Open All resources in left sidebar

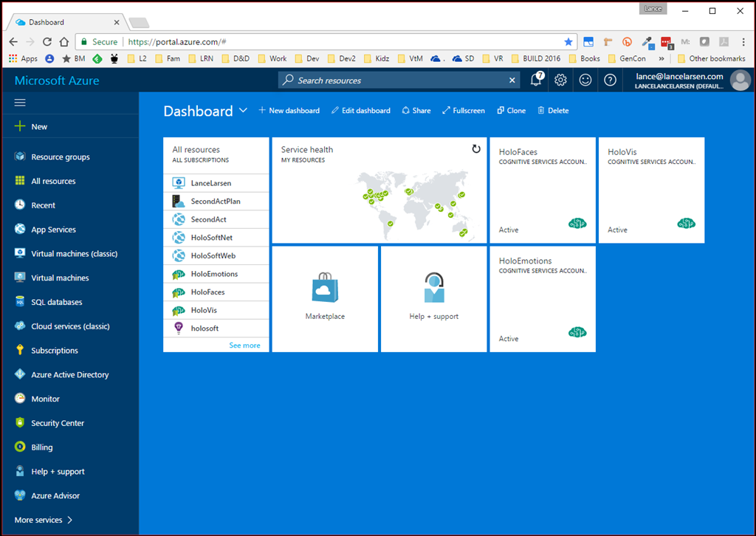[x=53, y=181]
